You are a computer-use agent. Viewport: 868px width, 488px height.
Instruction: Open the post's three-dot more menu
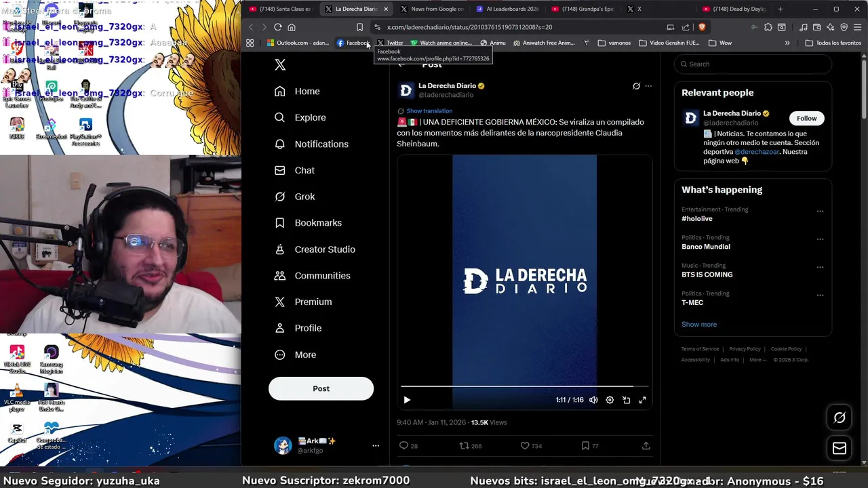click(648, 86)
